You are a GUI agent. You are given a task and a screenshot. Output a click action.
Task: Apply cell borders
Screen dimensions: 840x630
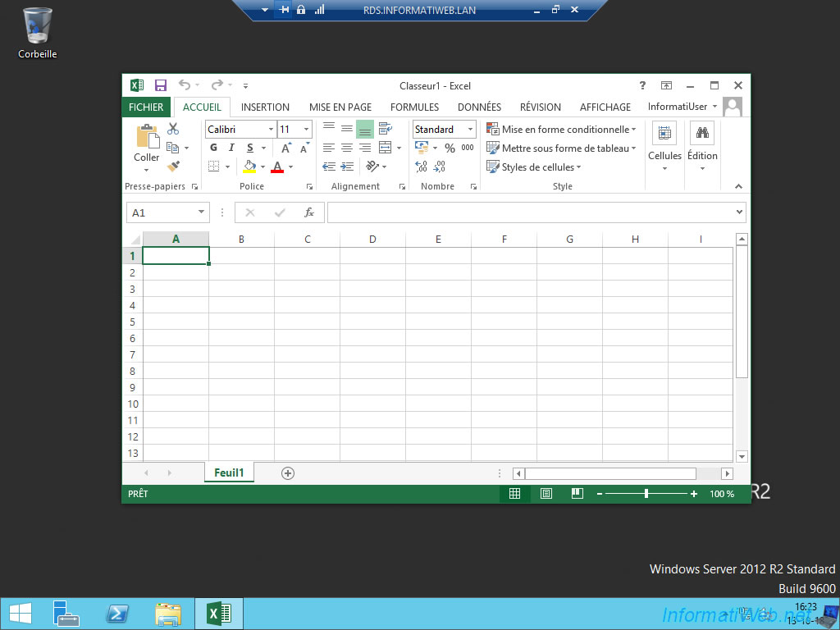tap(214, 167)
